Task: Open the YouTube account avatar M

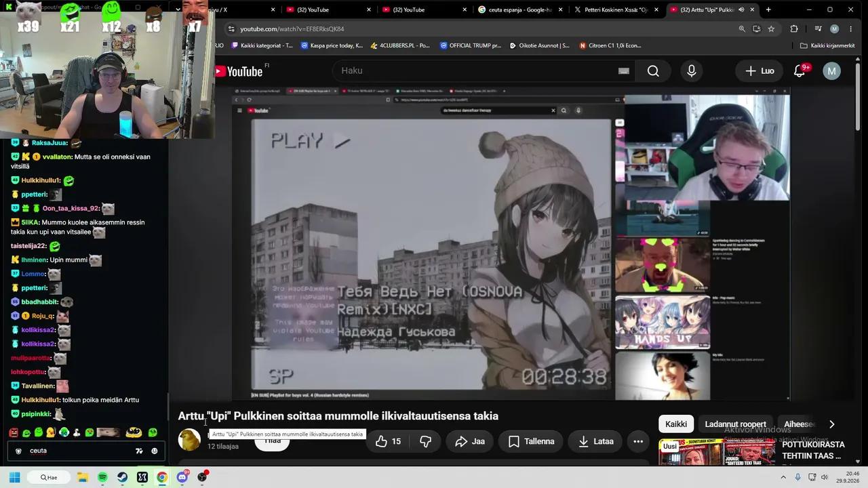Action: (x=831, y=71)
